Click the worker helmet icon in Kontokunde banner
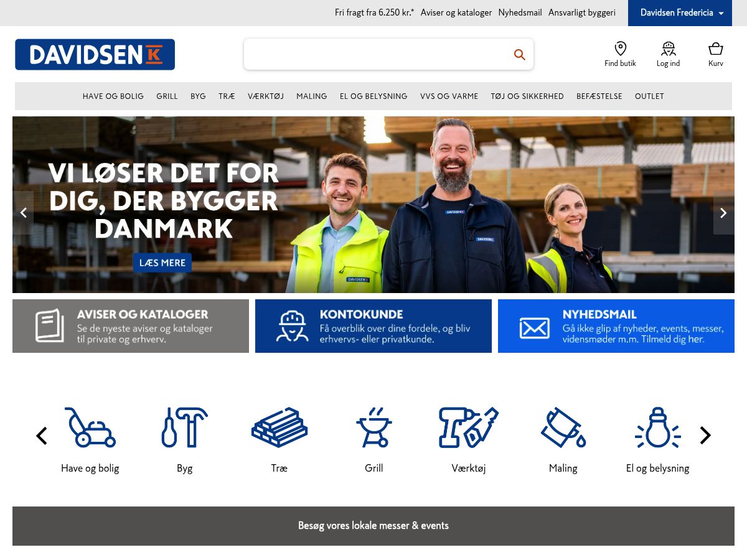This screenshot has width=747, height=560. (293, 326)
